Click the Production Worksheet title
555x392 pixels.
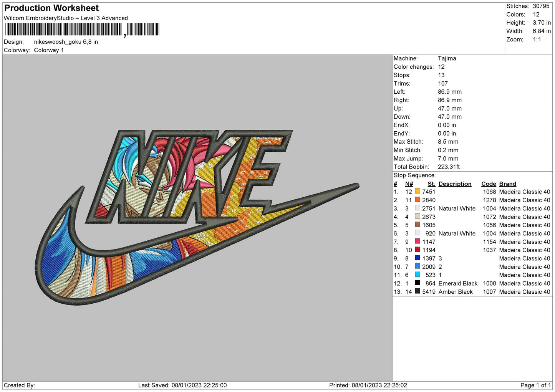(x=51, y=8)
